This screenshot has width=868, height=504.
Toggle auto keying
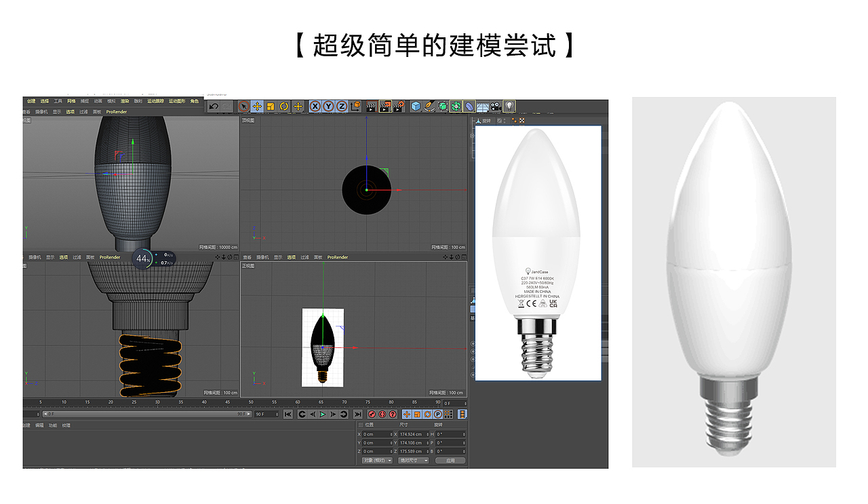tap(382, 414)
